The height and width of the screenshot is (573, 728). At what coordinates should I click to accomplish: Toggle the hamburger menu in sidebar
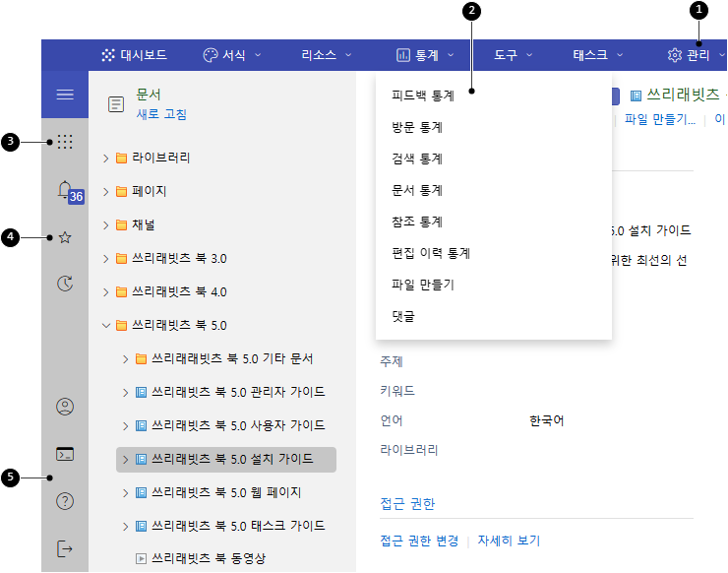click(x=65, y=95)
